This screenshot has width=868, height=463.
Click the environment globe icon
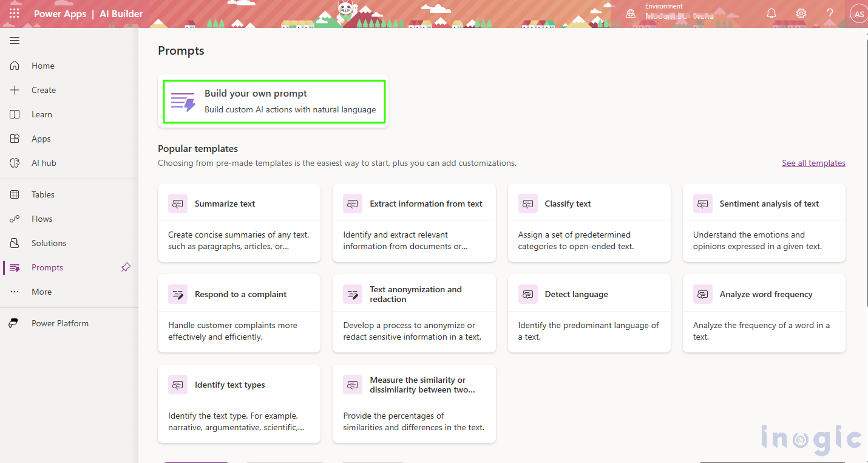click(631, 13)
